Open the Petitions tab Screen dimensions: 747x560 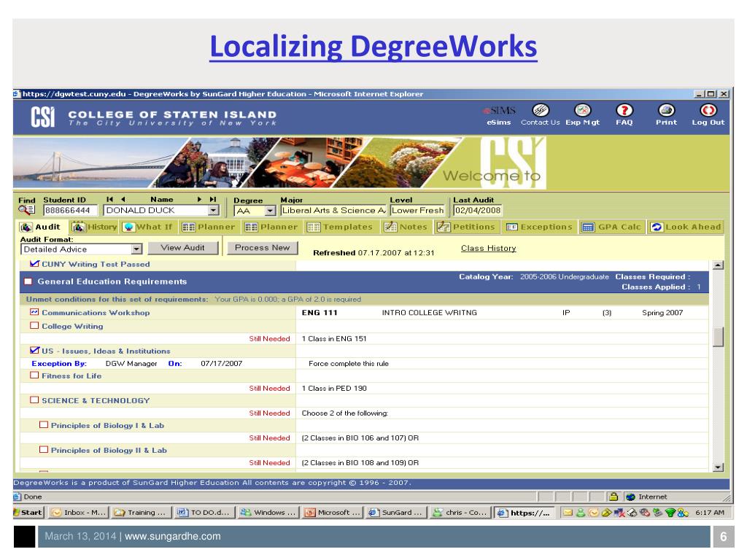(467, 227)
